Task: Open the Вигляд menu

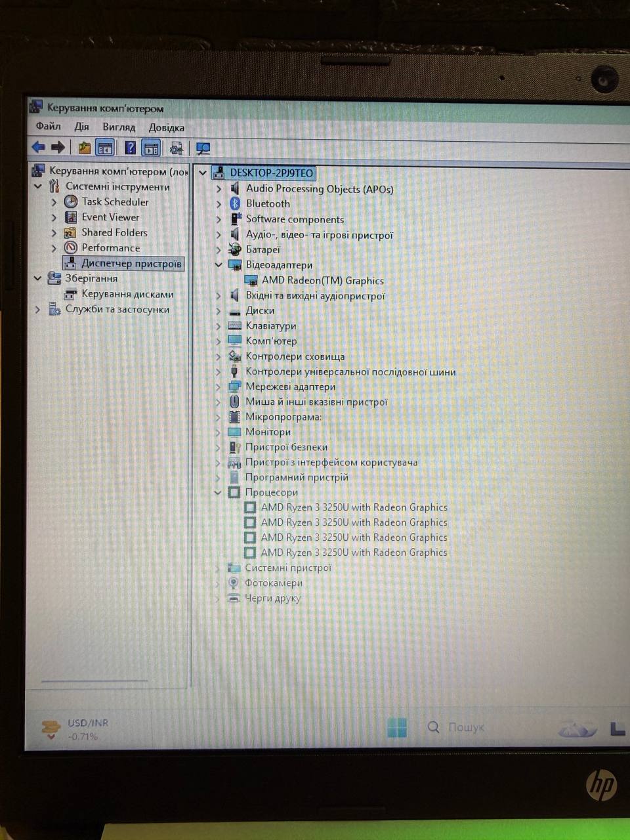Action: pyautogui.click(x=119, y=127)
